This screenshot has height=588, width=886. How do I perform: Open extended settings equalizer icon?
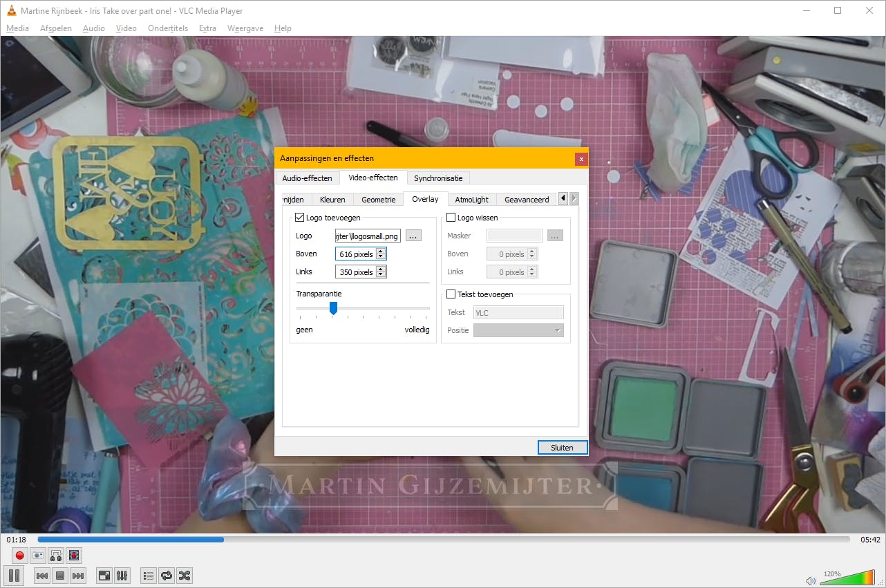tap(122, 576)
